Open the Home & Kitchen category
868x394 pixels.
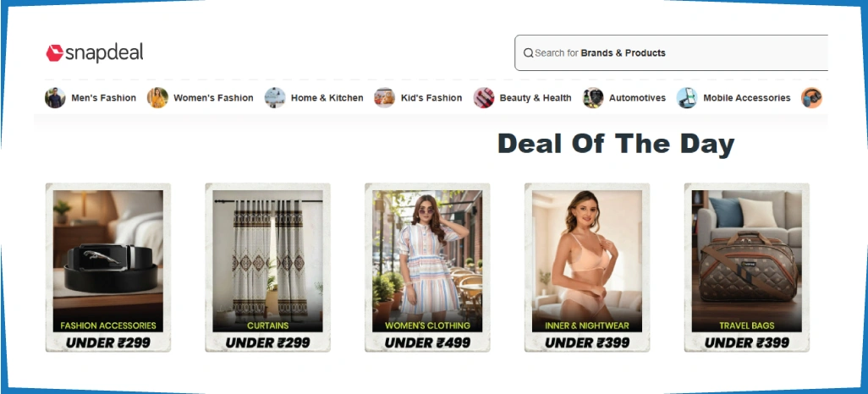327,98
